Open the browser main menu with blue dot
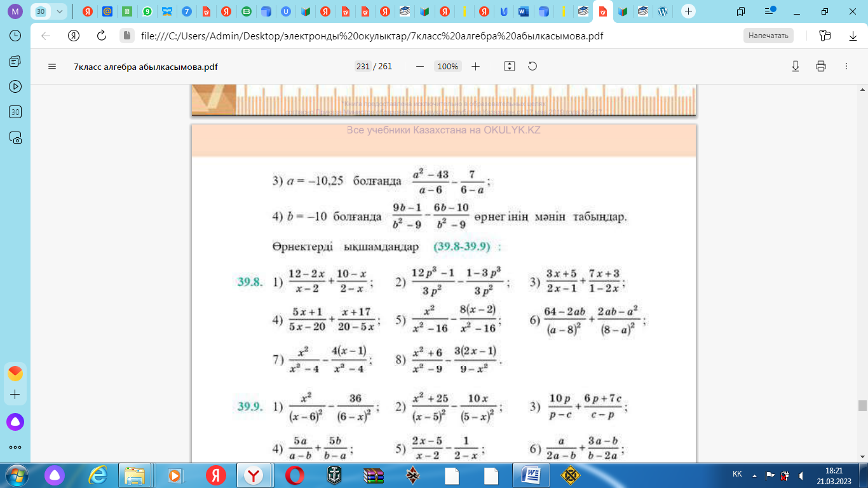This screenshot has width=868, height=488. point(770,11)
